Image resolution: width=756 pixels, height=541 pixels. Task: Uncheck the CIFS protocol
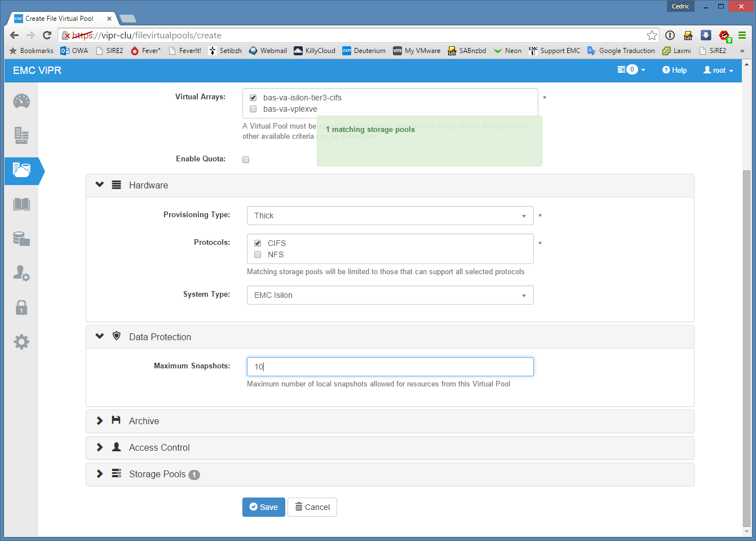pyautogui.click(x=258, y=243)
